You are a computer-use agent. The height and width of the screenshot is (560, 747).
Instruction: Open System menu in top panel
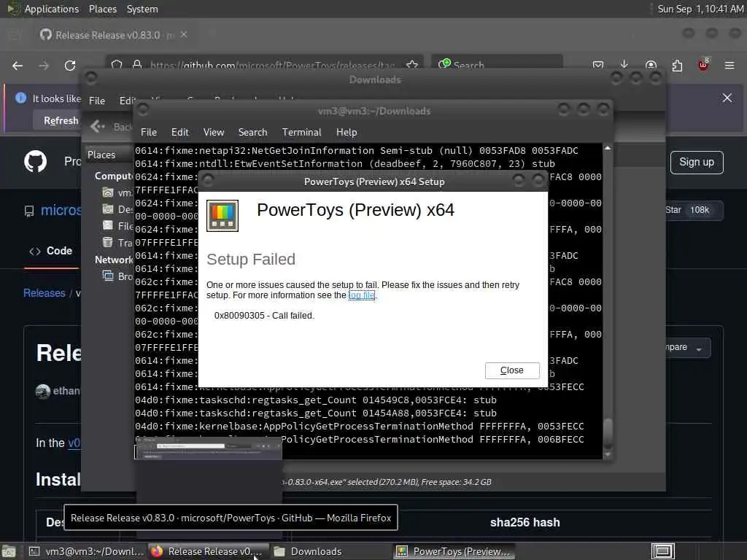click(142, 9)
